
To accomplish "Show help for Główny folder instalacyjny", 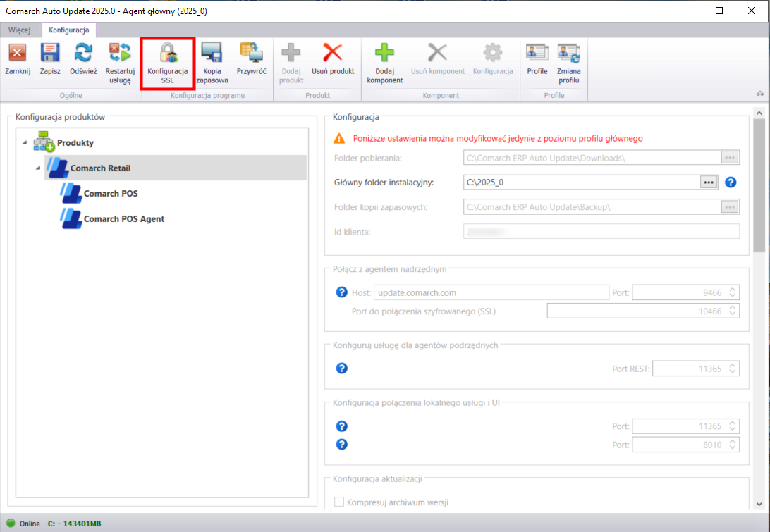I will (x=731, y=182).
